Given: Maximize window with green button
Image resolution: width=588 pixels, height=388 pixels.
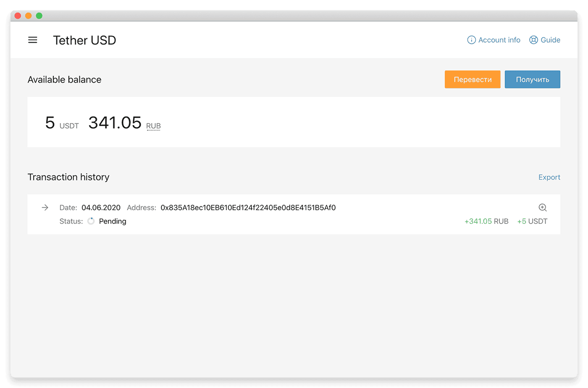Looking at the screenshot, I should [x=39, y=16].
